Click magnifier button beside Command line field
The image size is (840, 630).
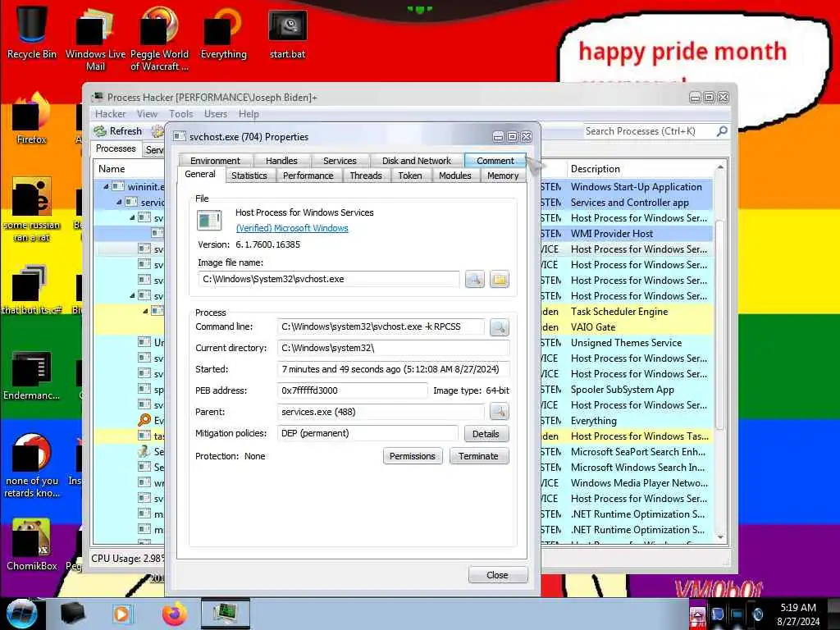[500, 326]
